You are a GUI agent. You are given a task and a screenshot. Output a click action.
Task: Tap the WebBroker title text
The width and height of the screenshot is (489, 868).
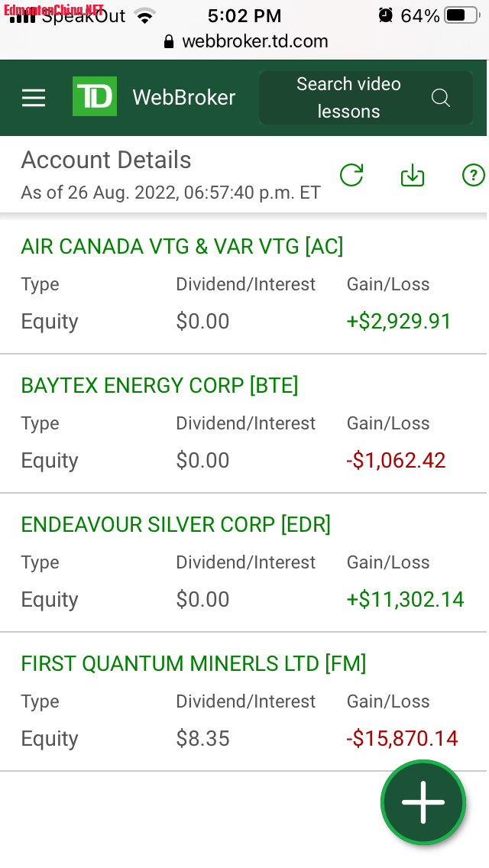click(x=184, y=98)
